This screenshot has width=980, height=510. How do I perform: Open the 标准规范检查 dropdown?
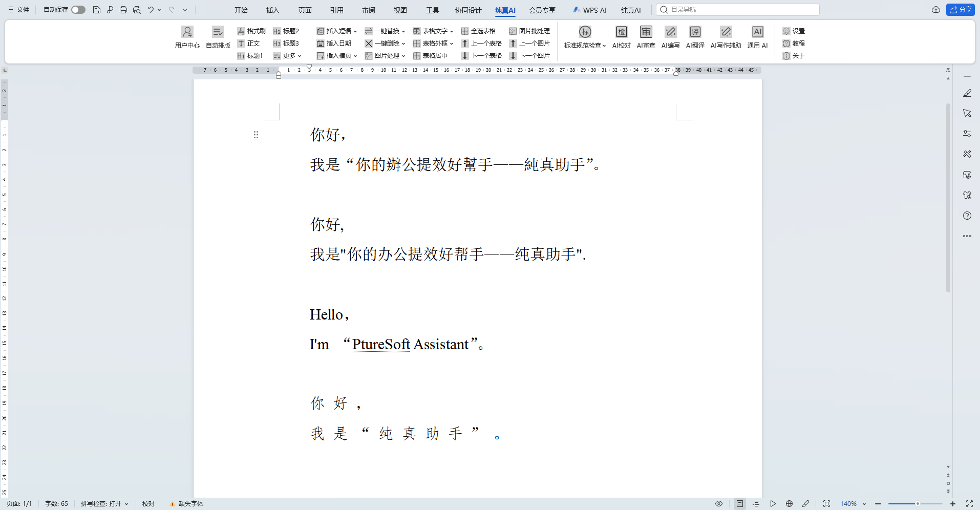coord(585,37)
